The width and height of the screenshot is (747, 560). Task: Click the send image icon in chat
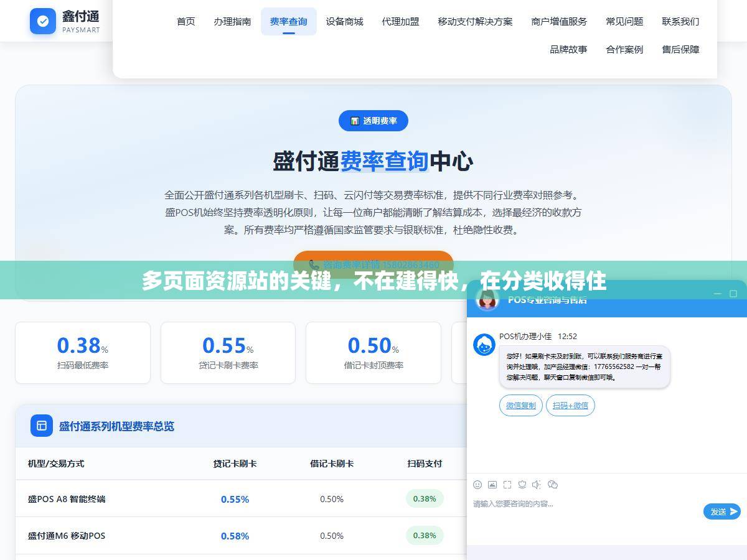(x=492, y=485)
